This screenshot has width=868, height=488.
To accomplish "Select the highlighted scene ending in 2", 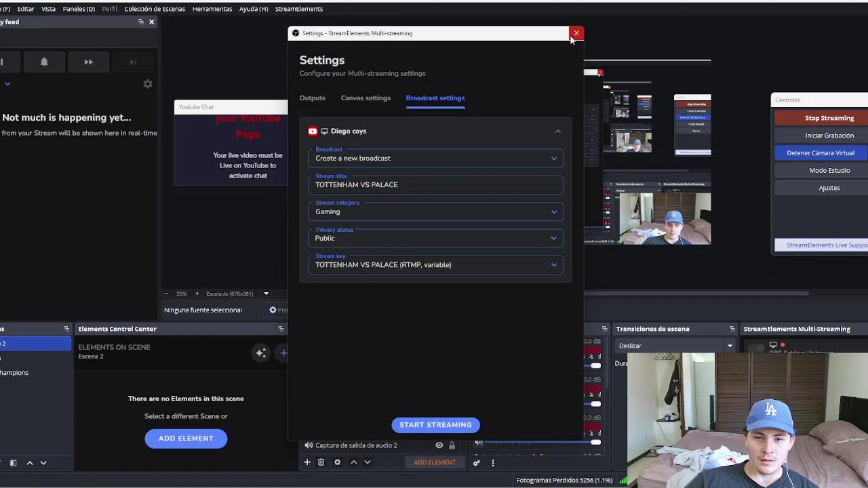I will [x=35, y=344].
